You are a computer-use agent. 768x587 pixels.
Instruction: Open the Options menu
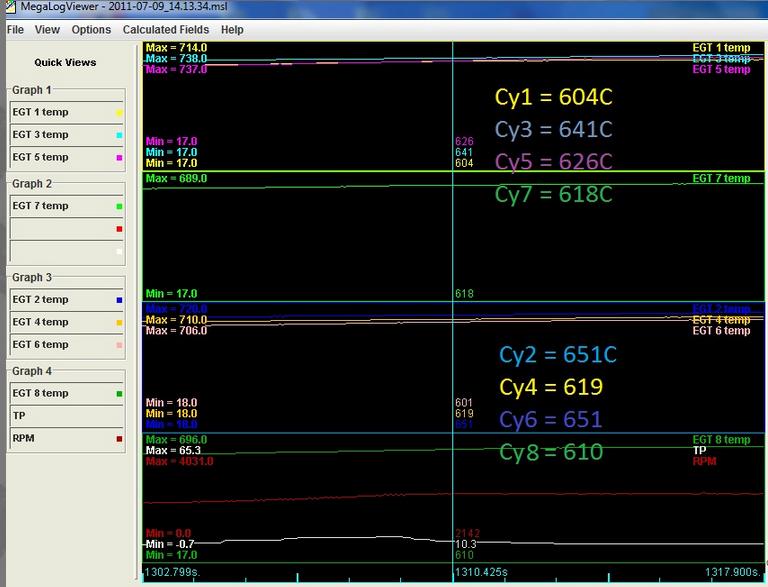point(91,29)
